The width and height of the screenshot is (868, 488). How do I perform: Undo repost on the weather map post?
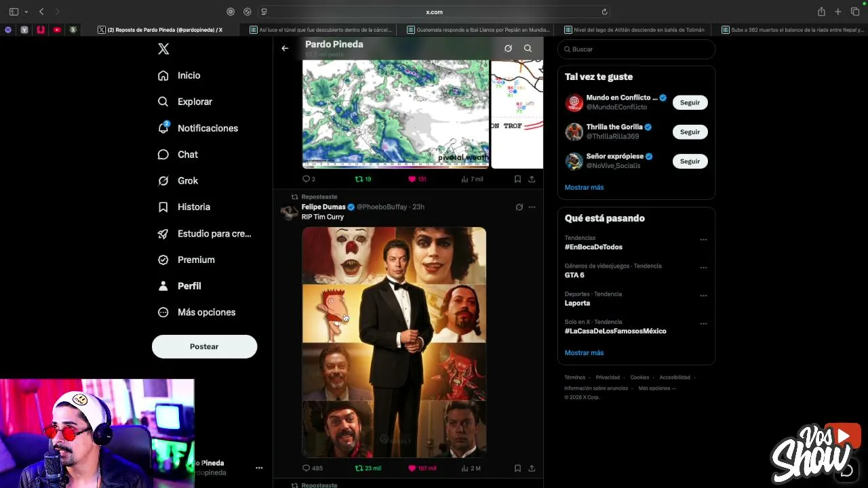click(363, 179)
